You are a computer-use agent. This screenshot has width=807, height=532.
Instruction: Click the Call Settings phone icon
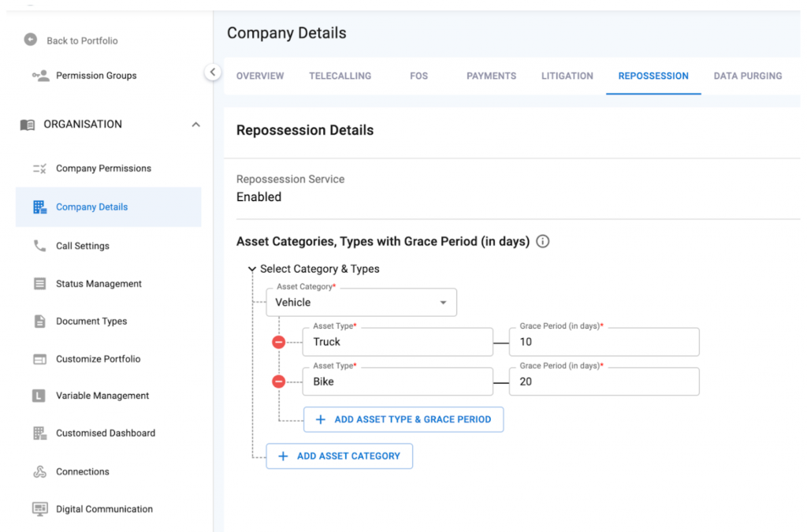pyautogui.click(x=39, y=245)
